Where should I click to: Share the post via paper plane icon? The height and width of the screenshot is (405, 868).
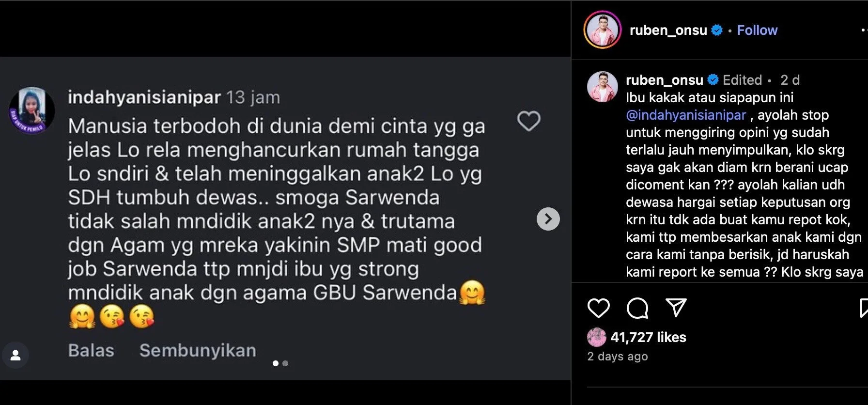[676, 307]
